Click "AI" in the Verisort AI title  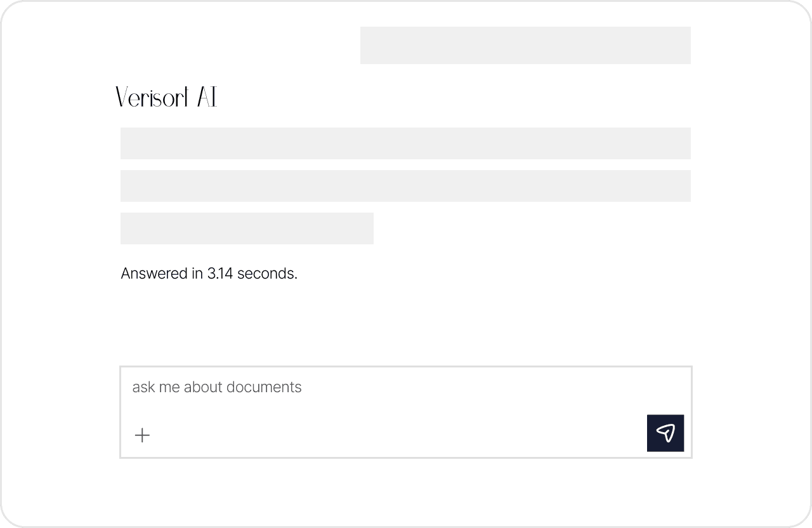(x=207, y=98)
